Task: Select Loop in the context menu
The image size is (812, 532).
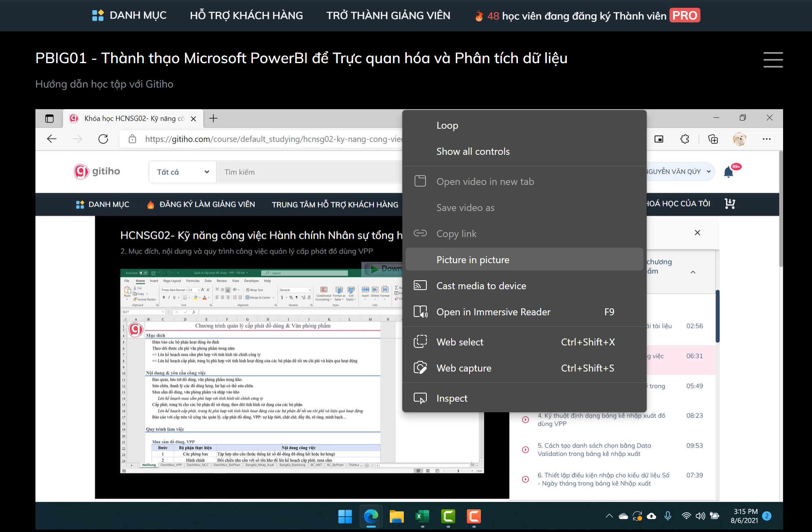Action: coord(525,125)
